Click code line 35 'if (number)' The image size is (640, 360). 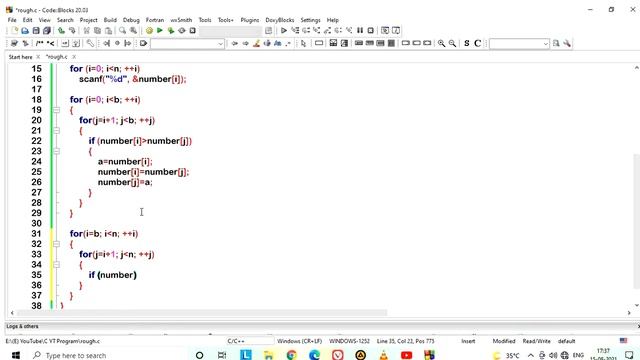[x=113, y=275]
